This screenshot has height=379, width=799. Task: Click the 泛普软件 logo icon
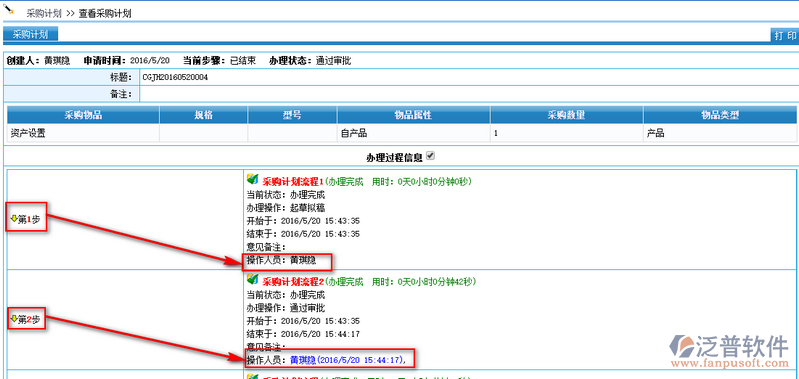click(x=682, y=347)
